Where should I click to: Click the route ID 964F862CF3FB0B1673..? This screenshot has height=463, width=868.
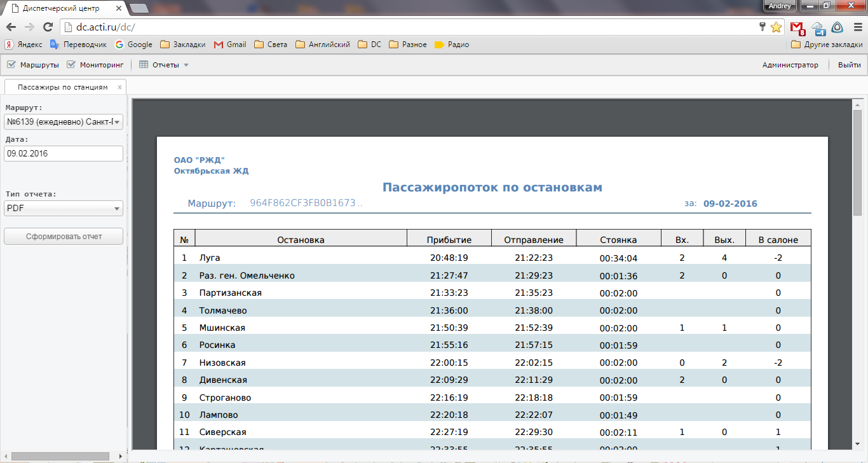[x=306, y=204]
